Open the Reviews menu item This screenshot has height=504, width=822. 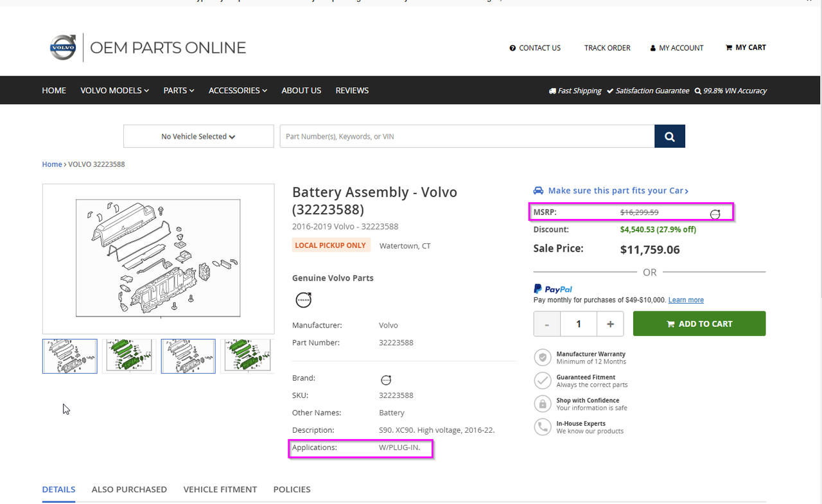tap(352, 91)
